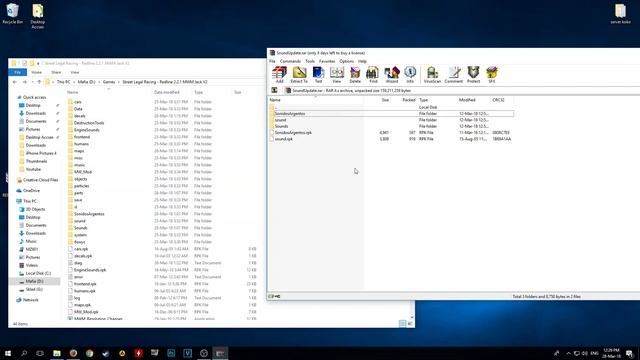The image size is (640, 360).
Task: Run VirusScan from WinRAR toolbar
Action: pyautogui.click(x=432, y=75)
